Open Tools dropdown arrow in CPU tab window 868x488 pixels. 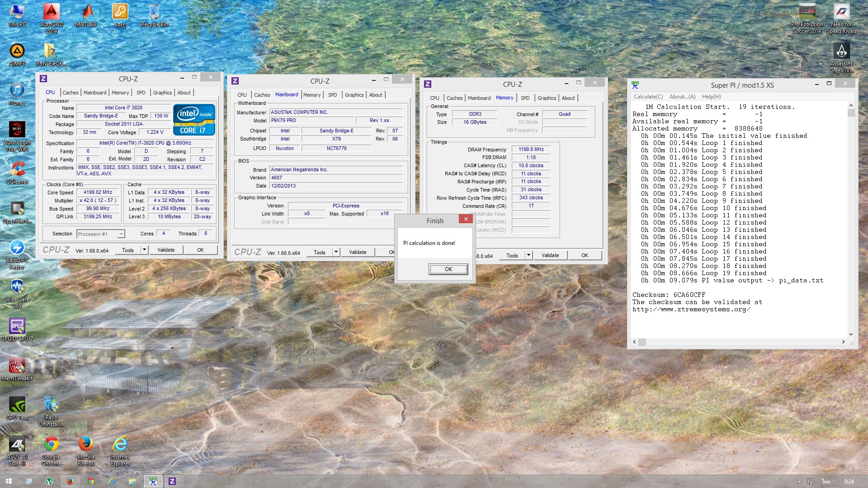[144, 250]
